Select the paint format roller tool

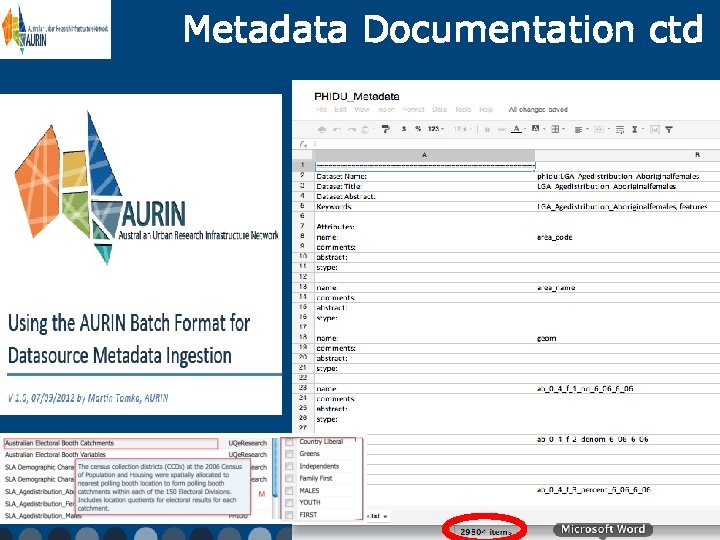(x=386, y=129)
